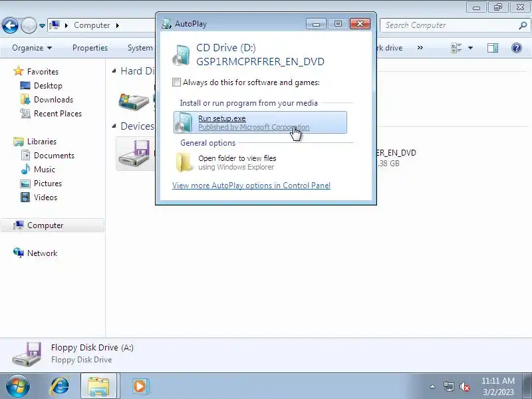Click the folder icon beside Open folder to view files
Viewport: 532px width, 399px height.
click(184, 162)
